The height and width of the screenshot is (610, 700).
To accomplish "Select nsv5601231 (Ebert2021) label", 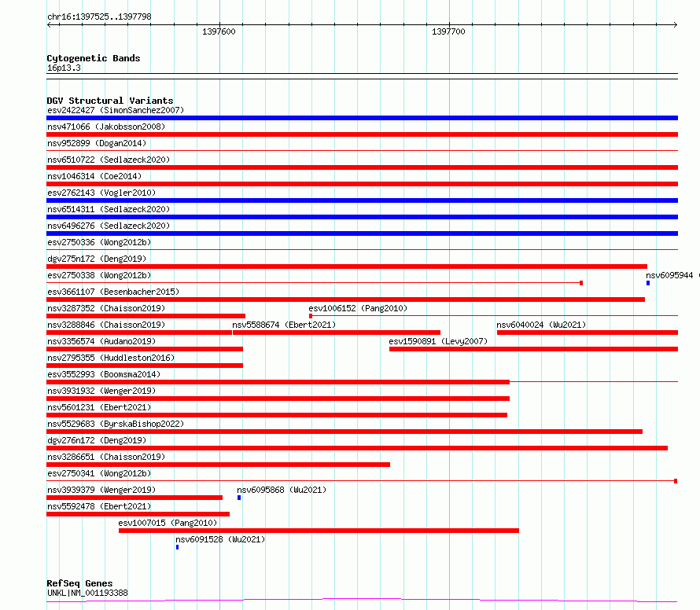I will [x=99, y=407].
